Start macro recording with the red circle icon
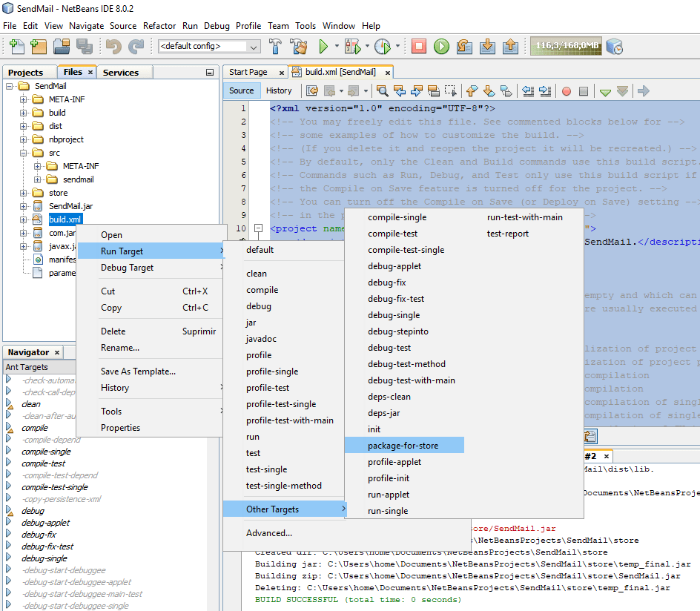The image size is (700, 611). click(566, 90)
